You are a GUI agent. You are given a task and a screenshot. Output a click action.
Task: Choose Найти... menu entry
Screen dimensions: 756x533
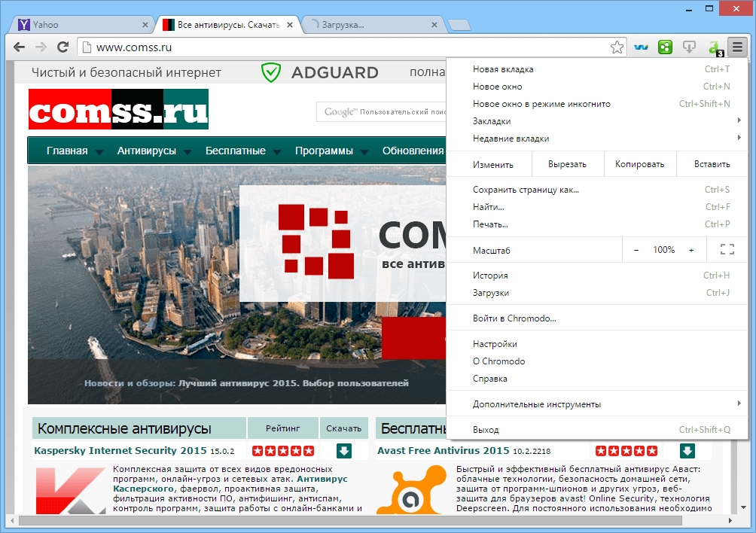point(598,207)
